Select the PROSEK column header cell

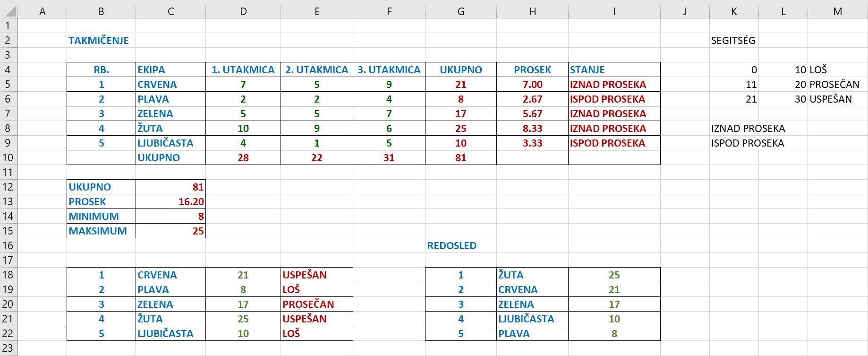pyautogui.click(x=532, y=70)
